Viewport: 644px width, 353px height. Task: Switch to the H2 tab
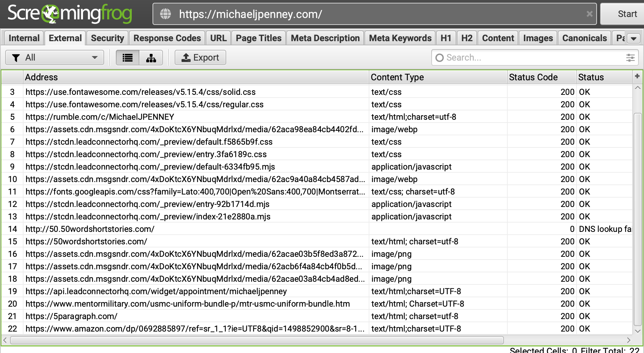467,38
